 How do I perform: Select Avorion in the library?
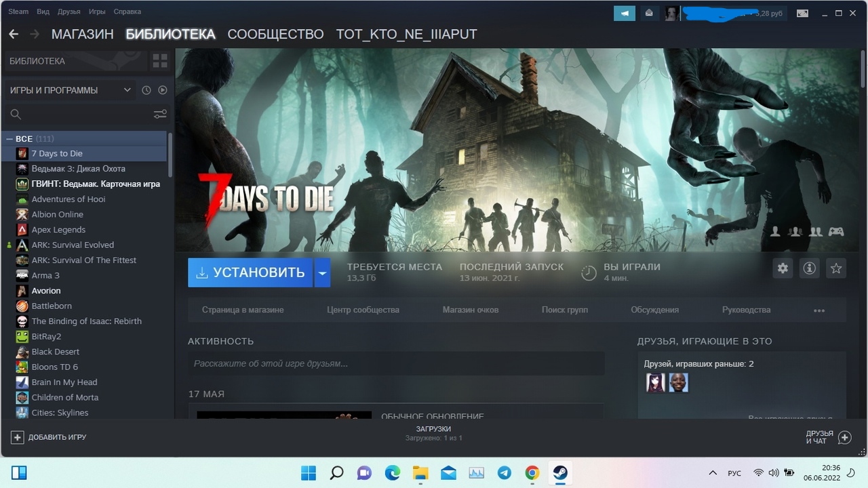tap(85, 291)
